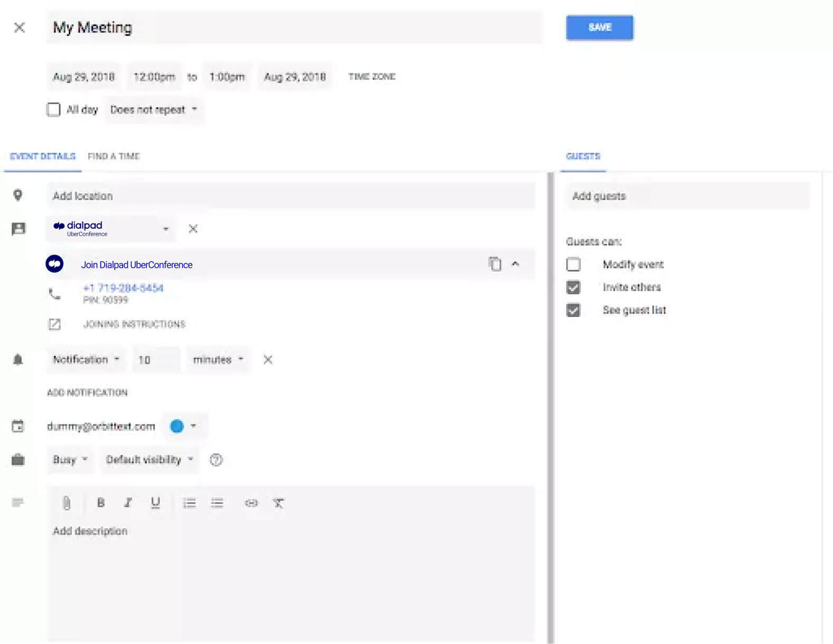Click the vertical scrollbar beside event details

[551, 408]
